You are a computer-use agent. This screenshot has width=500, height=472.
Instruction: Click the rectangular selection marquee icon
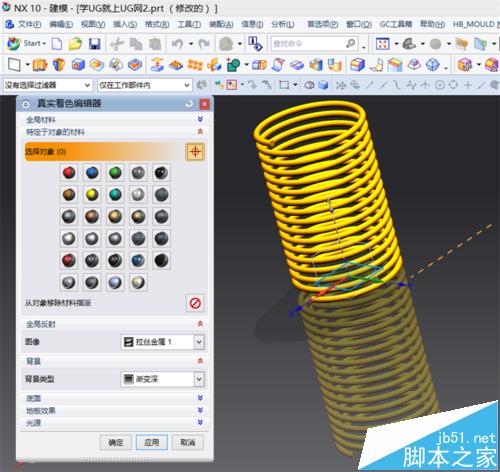point(284,85)
